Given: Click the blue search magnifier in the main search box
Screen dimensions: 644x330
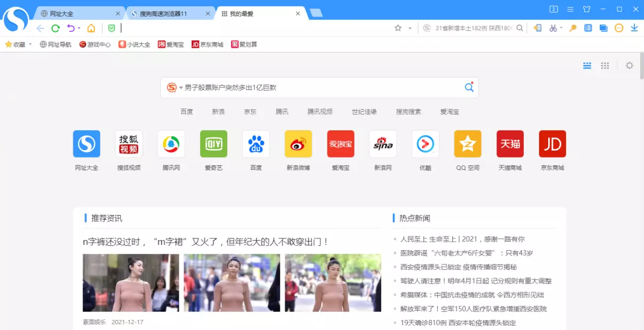Looking at the screenshot, I should click(x=469, y=87).
